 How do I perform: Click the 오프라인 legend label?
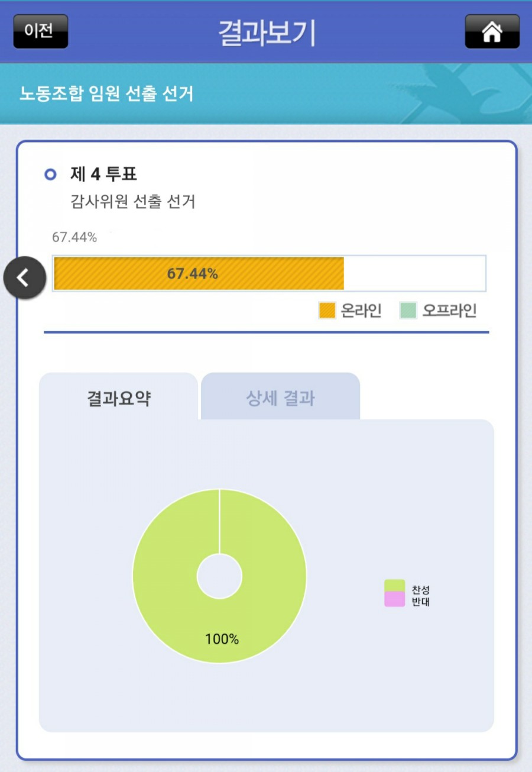(x=449, y=311)
